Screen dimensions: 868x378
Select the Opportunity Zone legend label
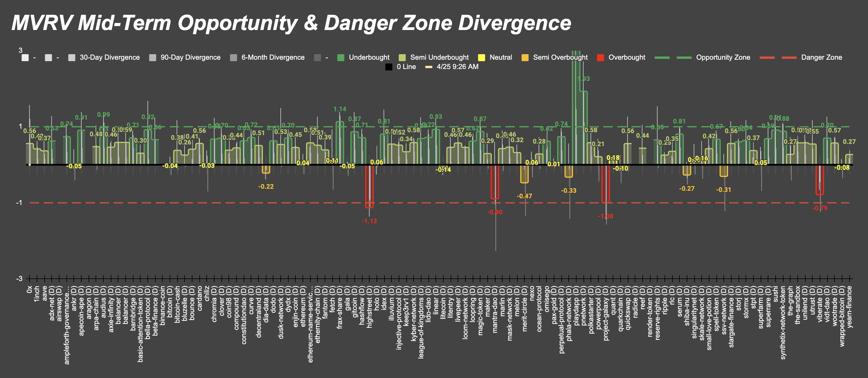point(723,58)
